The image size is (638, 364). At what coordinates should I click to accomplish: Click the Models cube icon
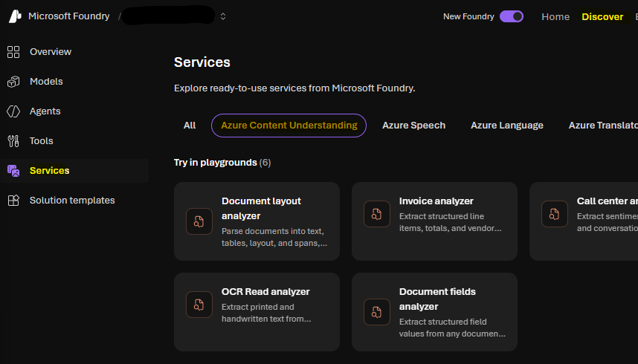13,81
